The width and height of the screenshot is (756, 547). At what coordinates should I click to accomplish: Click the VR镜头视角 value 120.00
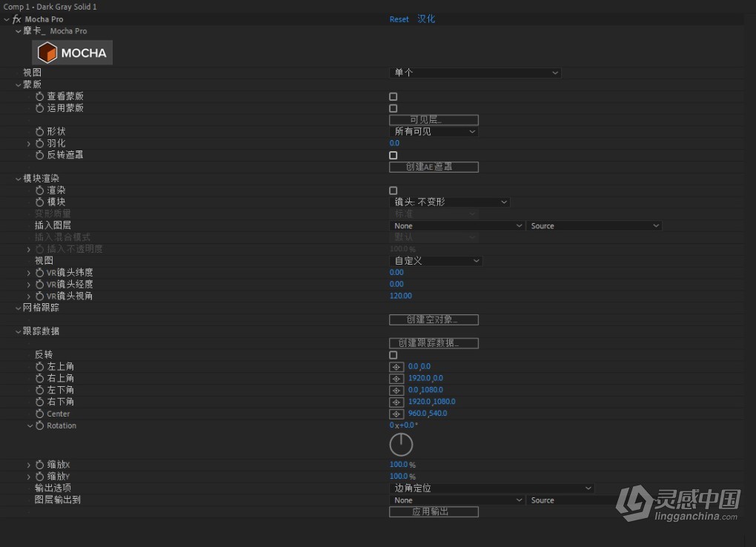[401, 296]
